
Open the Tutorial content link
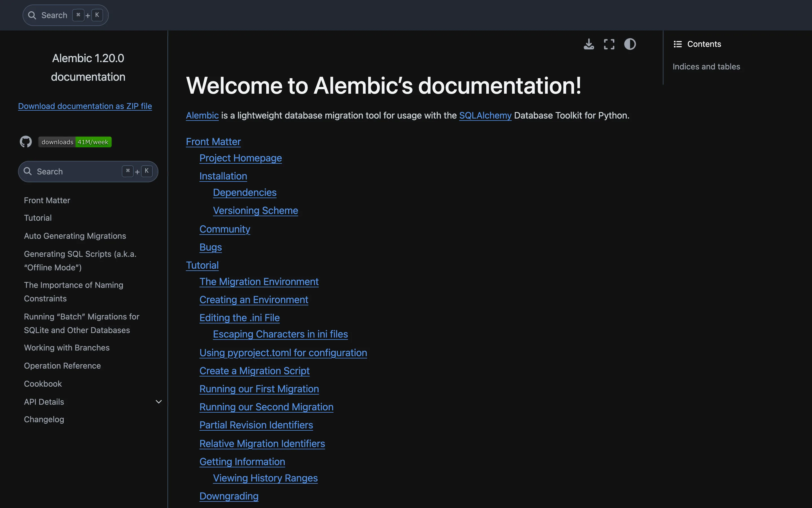coord(202,265)
